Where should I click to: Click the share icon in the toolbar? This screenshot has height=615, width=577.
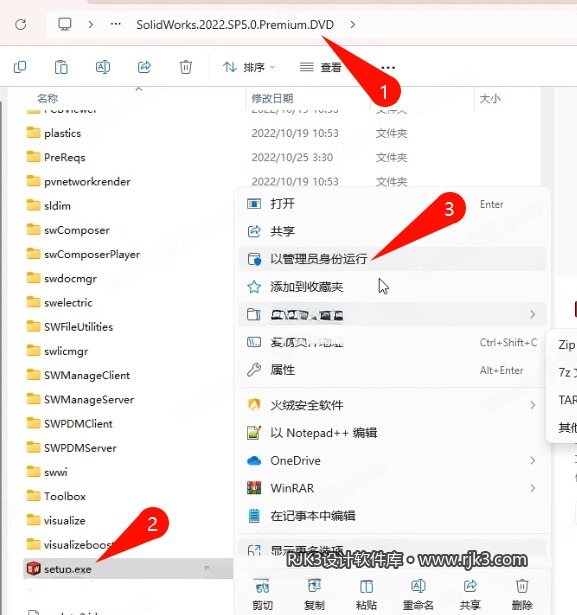pos(144,67)
